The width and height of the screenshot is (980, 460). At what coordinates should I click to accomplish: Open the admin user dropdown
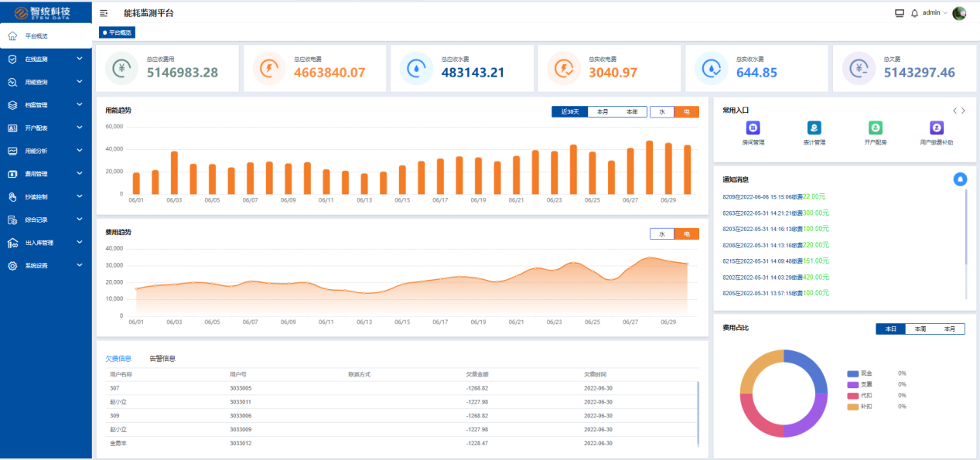coord(934,13)
